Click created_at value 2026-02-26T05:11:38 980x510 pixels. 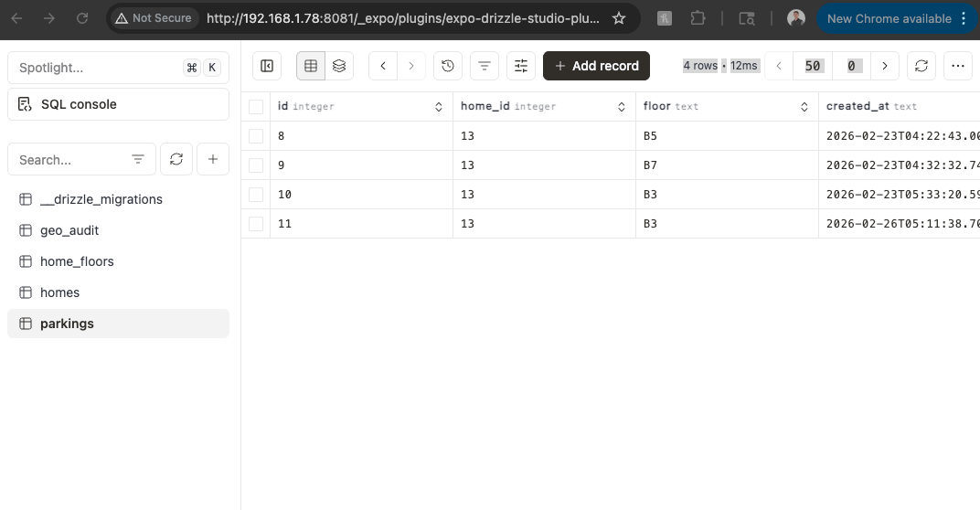point(900,224)
